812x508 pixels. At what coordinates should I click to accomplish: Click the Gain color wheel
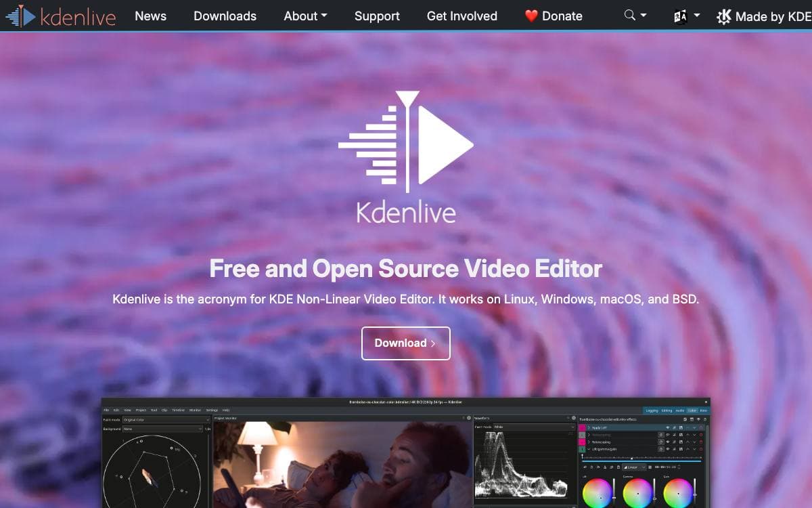click(x=678, y=493)
